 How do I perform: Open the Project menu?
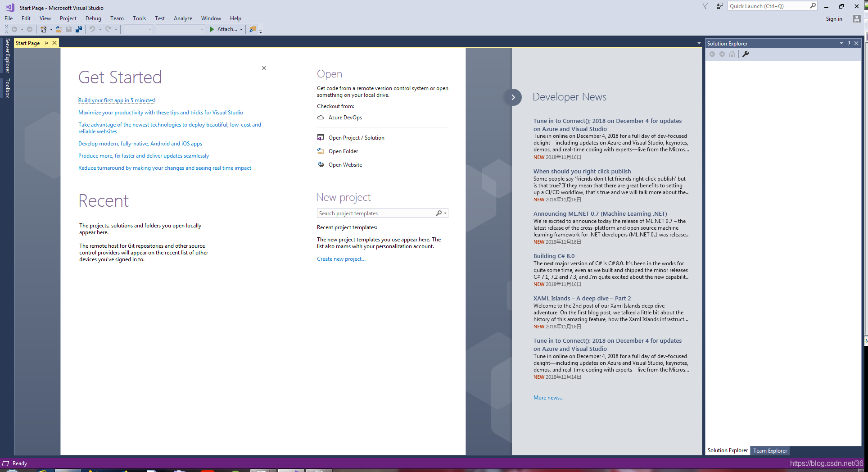pos(68,18)
